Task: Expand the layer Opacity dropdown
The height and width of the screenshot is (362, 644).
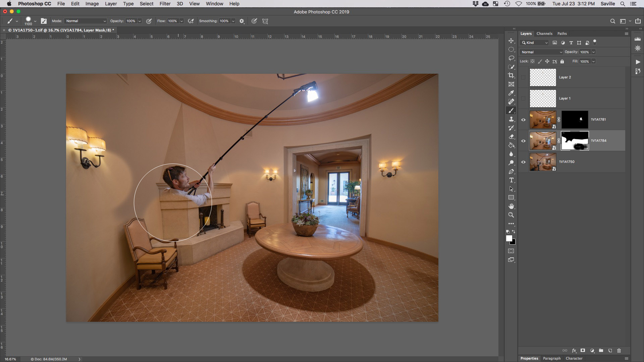Action: pyautogui.click(x=593, y=52)
